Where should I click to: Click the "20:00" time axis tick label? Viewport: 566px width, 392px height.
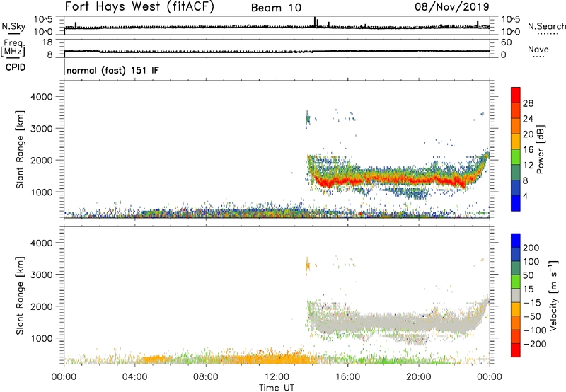point(419,377)
